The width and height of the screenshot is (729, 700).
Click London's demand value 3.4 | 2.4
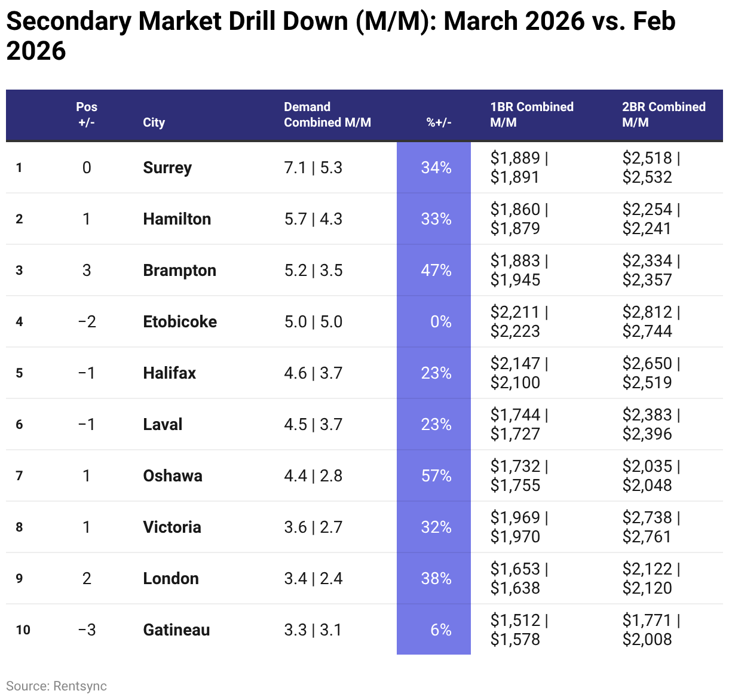tap(313, 579)
